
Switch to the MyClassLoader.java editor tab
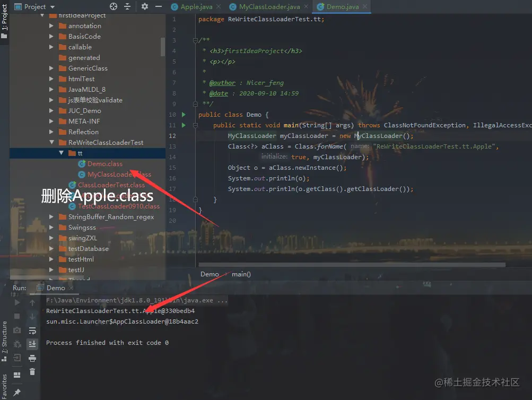pos(269,7)
